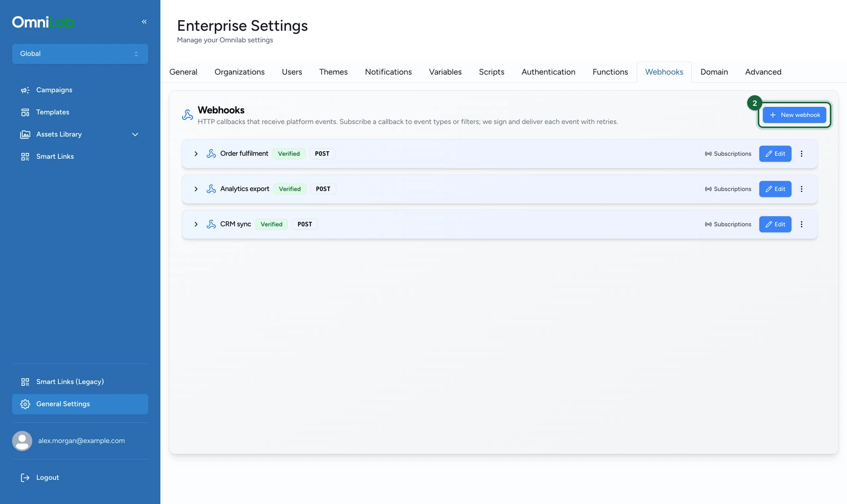Collapse the sidebar with double-chevron icon
This screenshot has height=504, width=847.
[x=144, y=22]
